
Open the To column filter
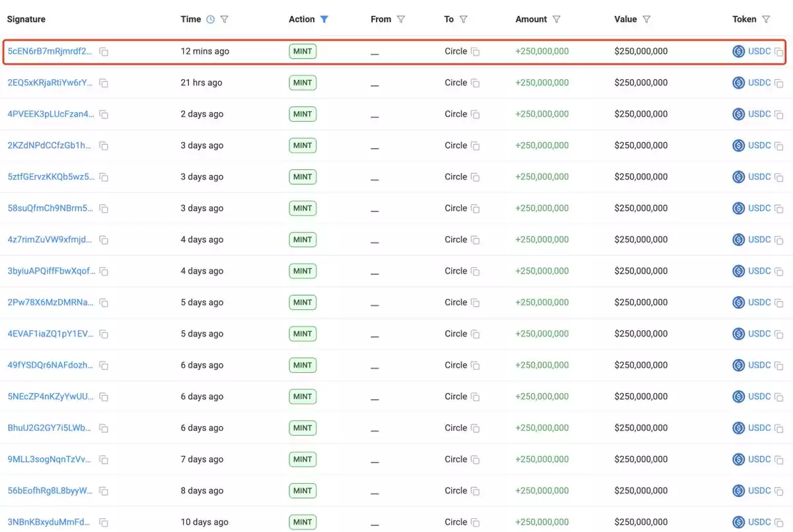click(463, 19)
